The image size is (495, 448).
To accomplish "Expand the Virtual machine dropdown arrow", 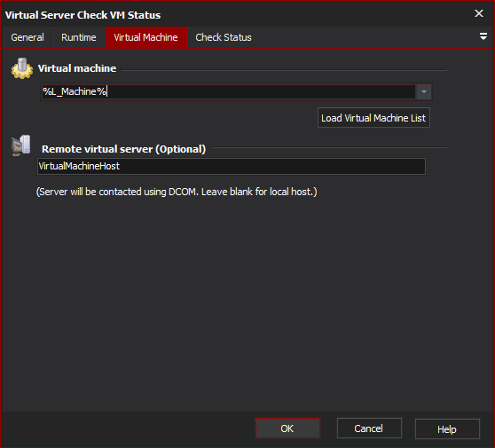I will (424, 92).
